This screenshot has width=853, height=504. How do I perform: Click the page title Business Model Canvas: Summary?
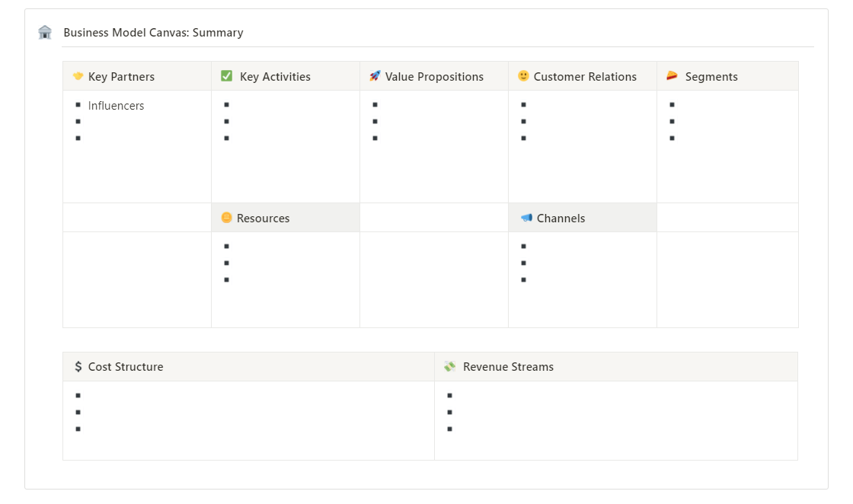(x=153, y=33)
